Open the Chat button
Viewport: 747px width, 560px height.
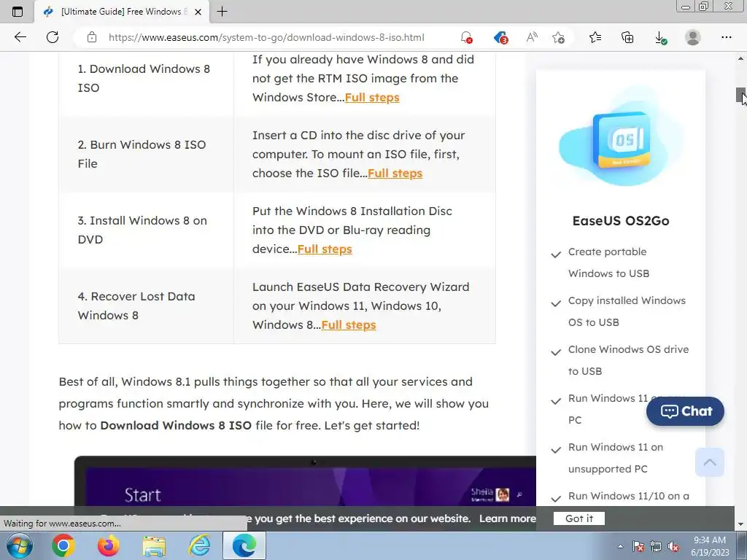tap(685, 411)
